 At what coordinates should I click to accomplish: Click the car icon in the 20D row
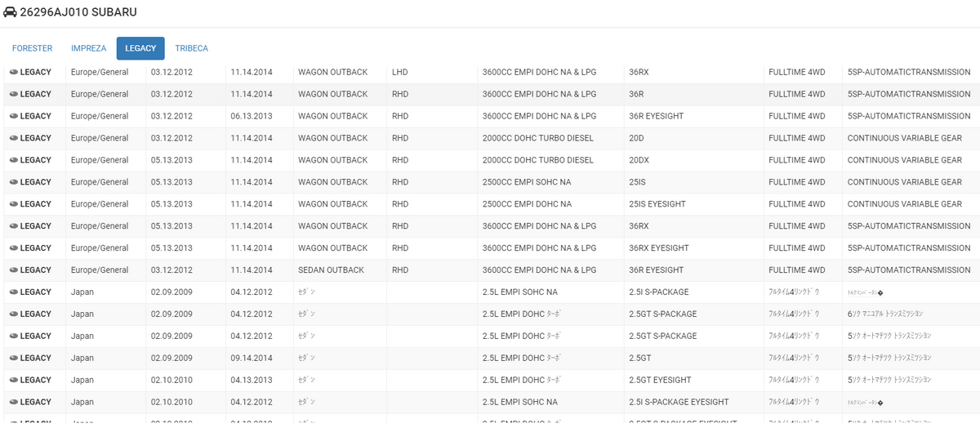point(14,138)
